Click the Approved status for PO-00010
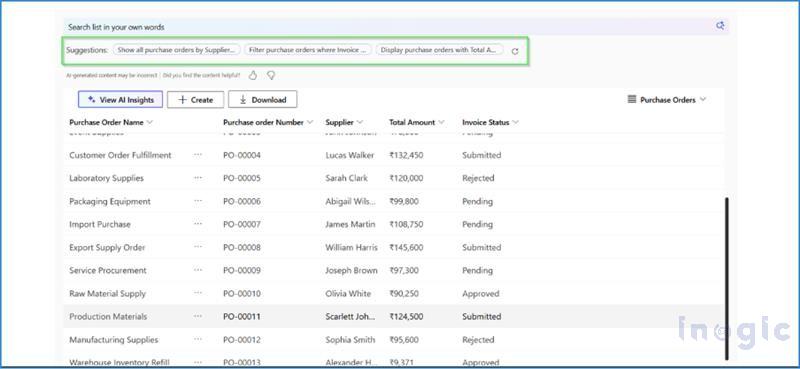Image resolution: width=800 pixels, height=369 pixels. click(481, 293)
